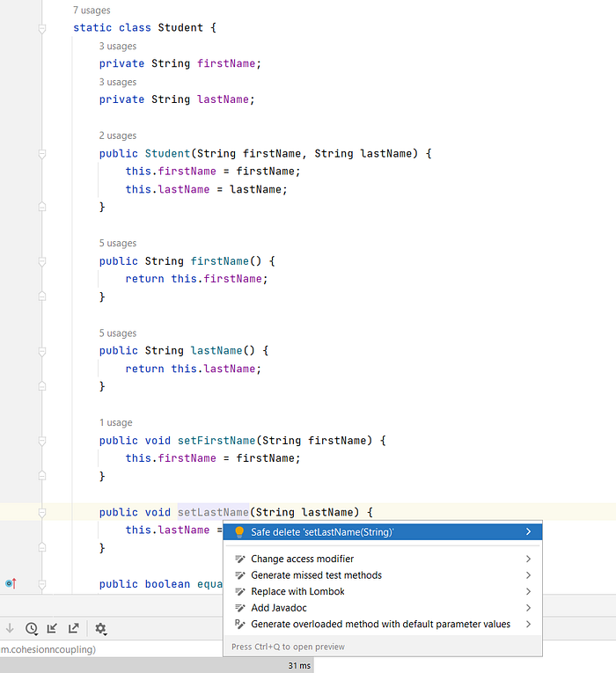Image resolution: width=616 pixels, height=673 pixels.
Task: Click the export test results icon
Action: tap(73, 628)
